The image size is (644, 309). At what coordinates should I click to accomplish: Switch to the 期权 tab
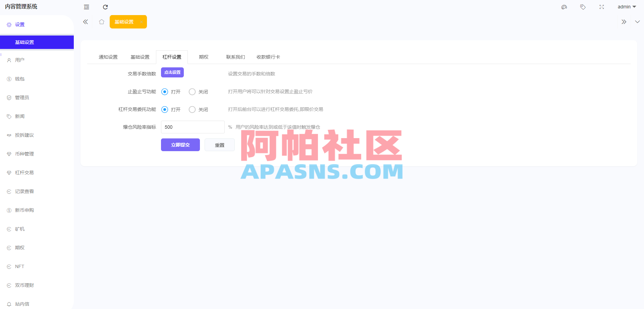pos(203,57)
